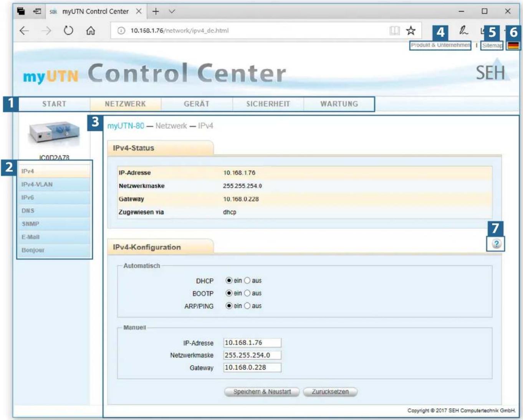Viewport: 523px width, 420px height.
Task: Open the GERÄT menu item
Action: tap(197, 104)
